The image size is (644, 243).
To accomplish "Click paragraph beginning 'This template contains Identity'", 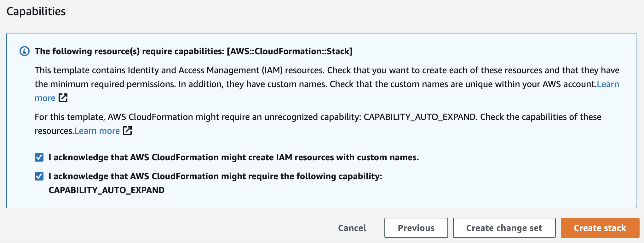I will coord(327,84).
